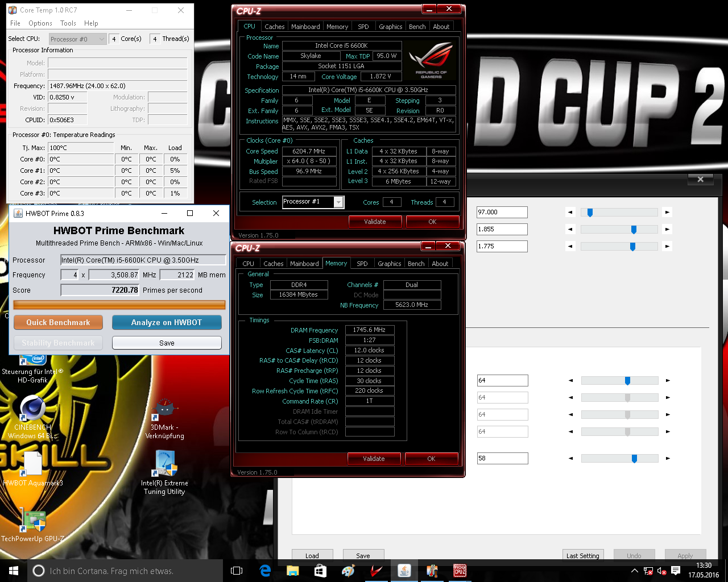Click the Cortana search circle icon

39,571
